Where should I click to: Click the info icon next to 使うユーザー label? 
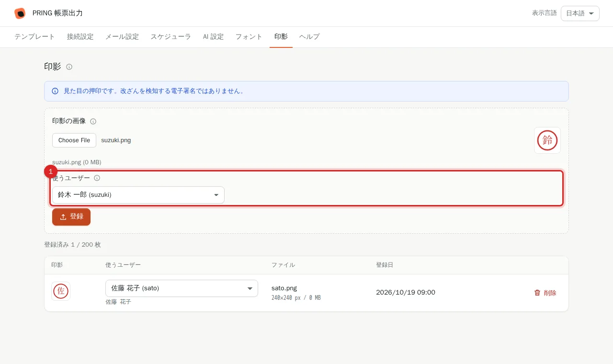click(97, 178)
